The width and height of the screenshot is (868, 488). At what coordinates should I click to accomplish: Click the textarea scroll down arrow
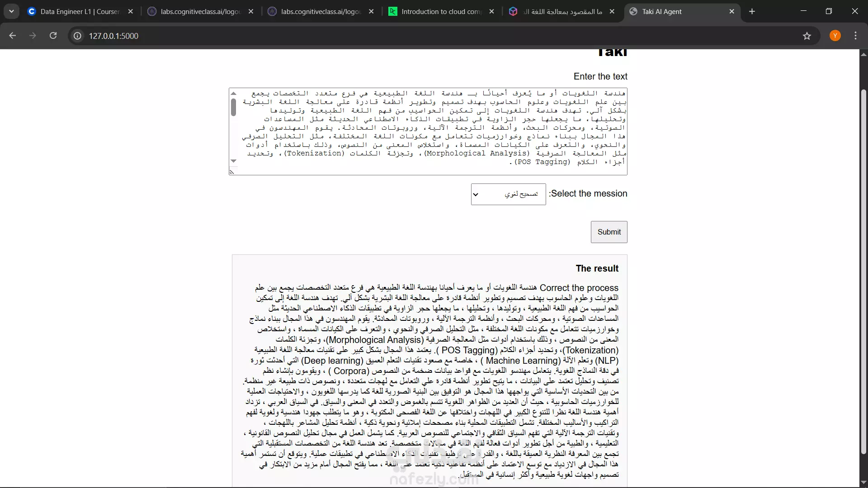(x=233, y=161)
